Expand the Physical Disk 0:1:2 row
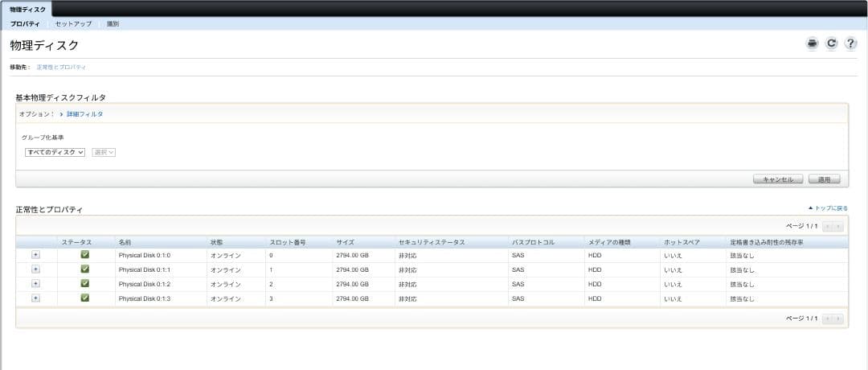 click(35, 284)
